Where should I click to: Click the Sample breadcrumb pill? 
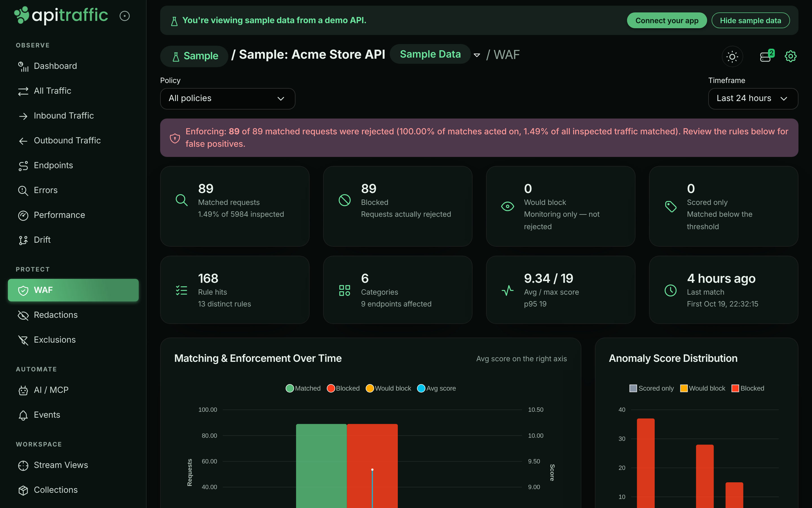coord(194,56)
